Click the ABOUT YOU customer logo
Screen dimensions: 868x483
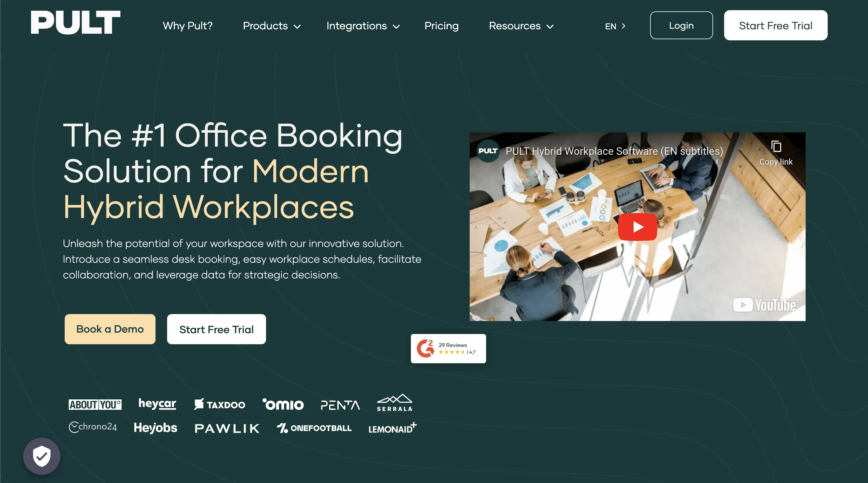[x=95, y=404]
